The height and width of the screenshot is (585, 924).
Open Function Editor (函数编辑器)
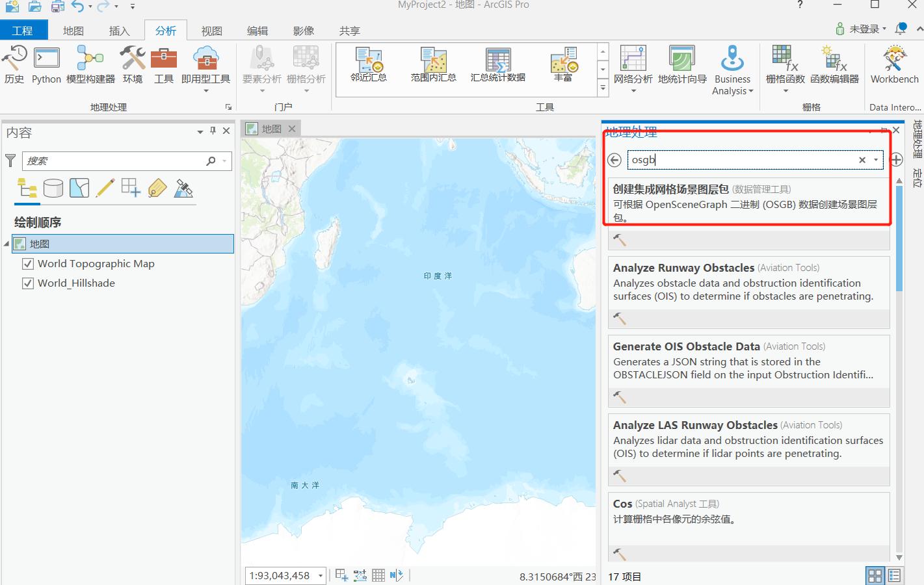click(x=834, y=65)
